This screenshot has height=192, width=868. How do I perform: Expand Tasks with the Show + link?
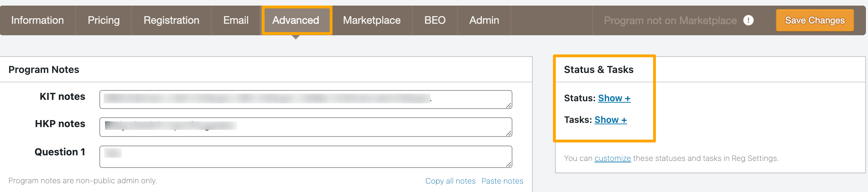[x=611, y=120]
